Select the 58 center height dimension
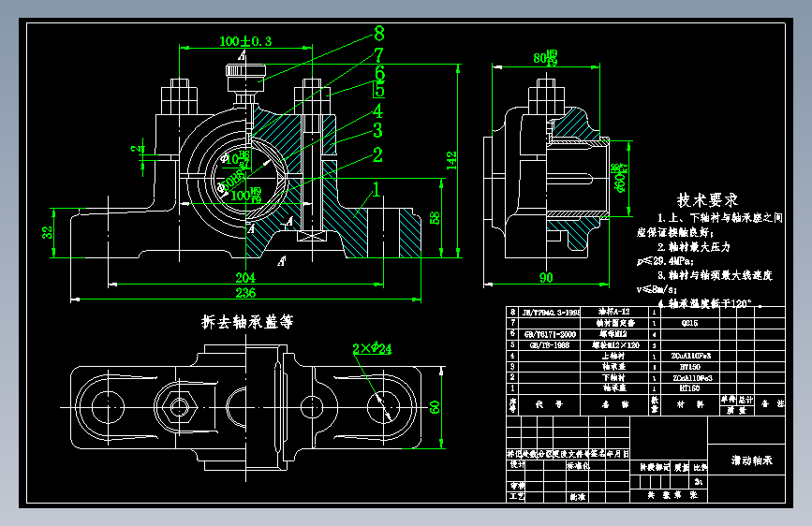 (435, 218)
